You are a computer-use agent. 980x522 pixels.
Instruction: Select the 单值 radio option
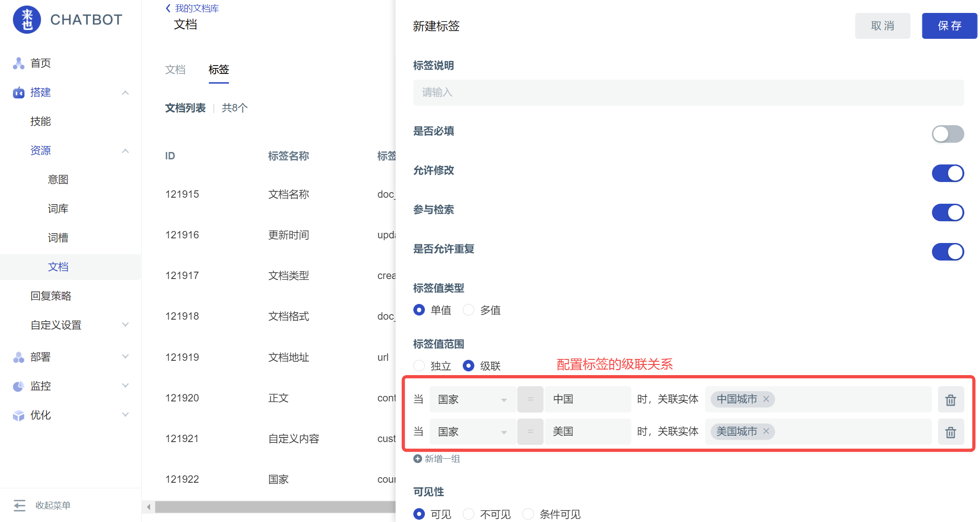[419, 310]
